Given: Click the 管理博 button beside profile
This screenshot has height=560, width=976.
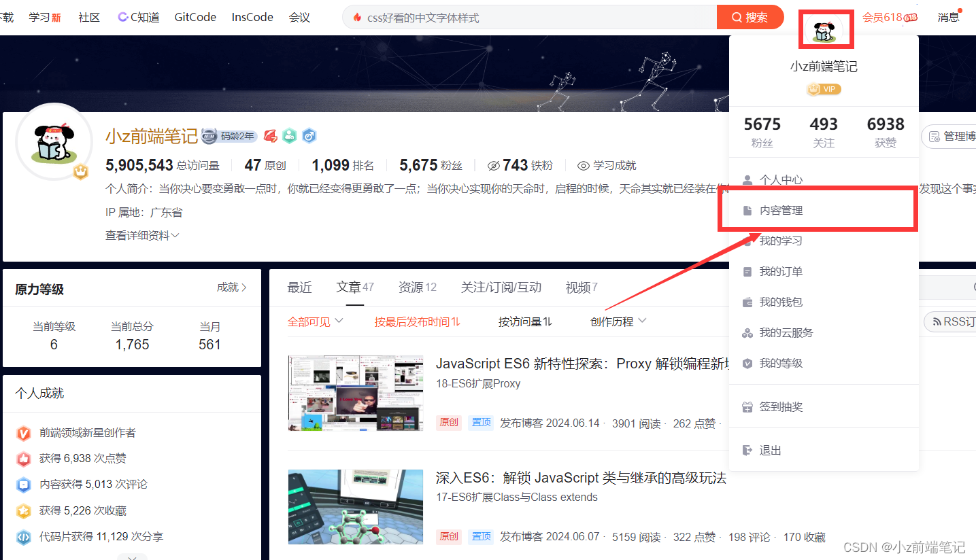Looking at the screenshot, I should pyautogui.click(x=949, y=137).
